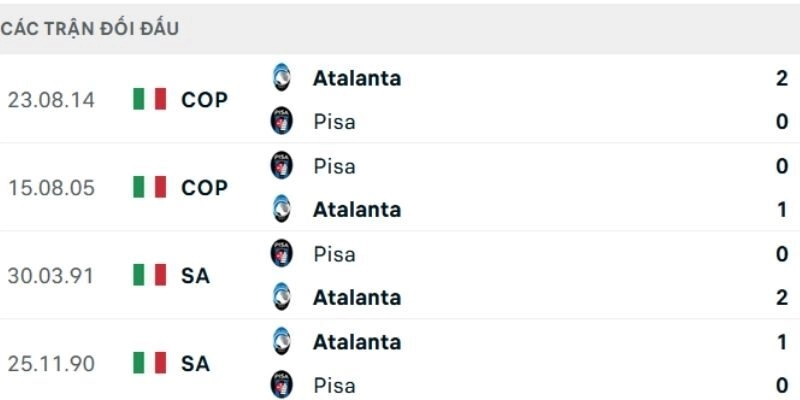Click Pisa crest in 23.08.14 match

[282, 122]
